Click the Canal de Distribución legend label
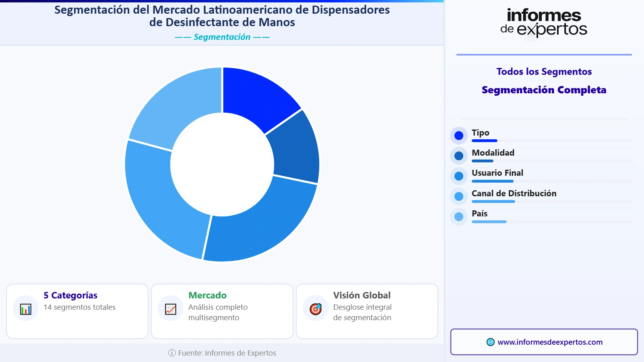 [x=514, y=193]
